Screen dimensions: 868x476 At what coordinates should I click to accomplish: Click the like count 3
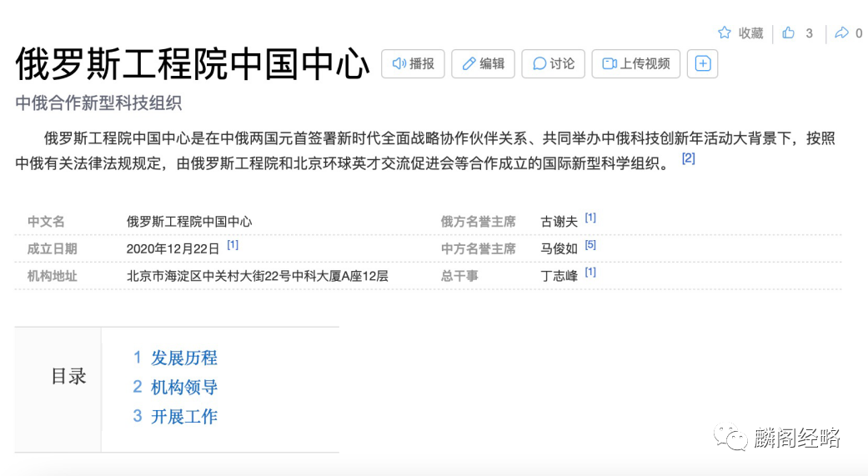(x=809, y=33)
